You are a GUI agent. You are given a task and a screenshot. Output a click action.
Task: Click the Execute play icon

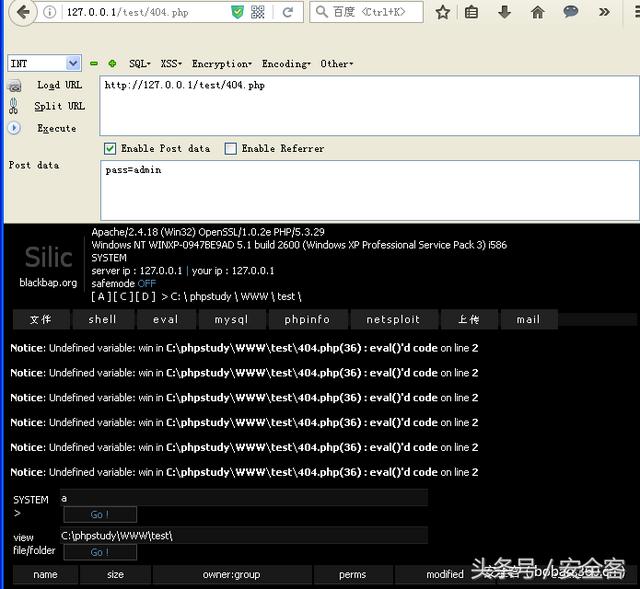point(14,128)
